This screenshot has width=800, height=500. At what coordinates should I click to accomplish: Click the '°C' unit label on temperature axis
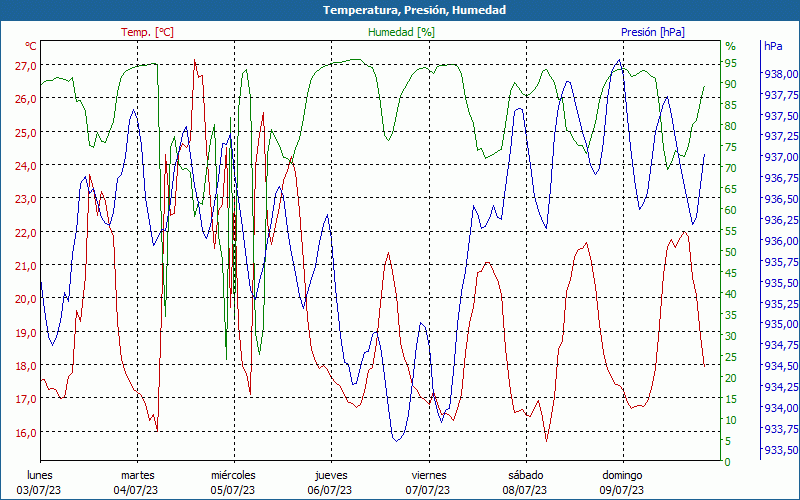(x=31, y=46)
